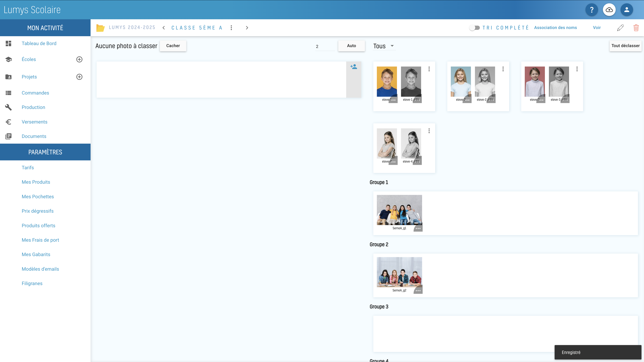The height and width of the screenshot is (362, 644).
Task: Click the cloud upload icon
Action: (609, 10)
